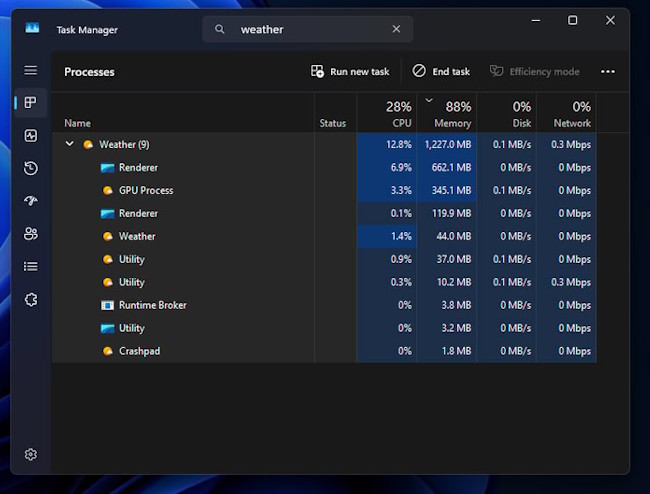The height and width of the screenshot is (494, 650).
Task: Click the Weather (9) group icon
Action: click(x=88, y=145)
